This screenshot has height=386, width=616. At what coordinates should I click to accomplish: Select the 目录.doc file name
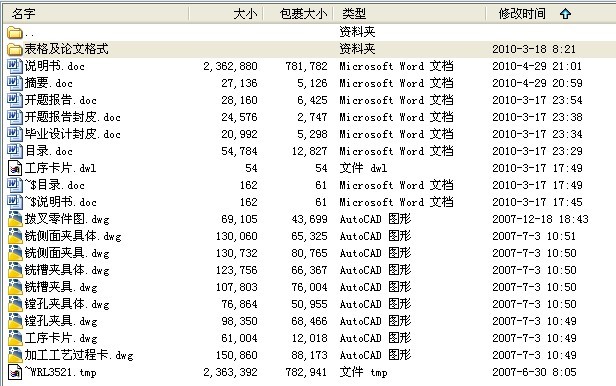point(49,151)
